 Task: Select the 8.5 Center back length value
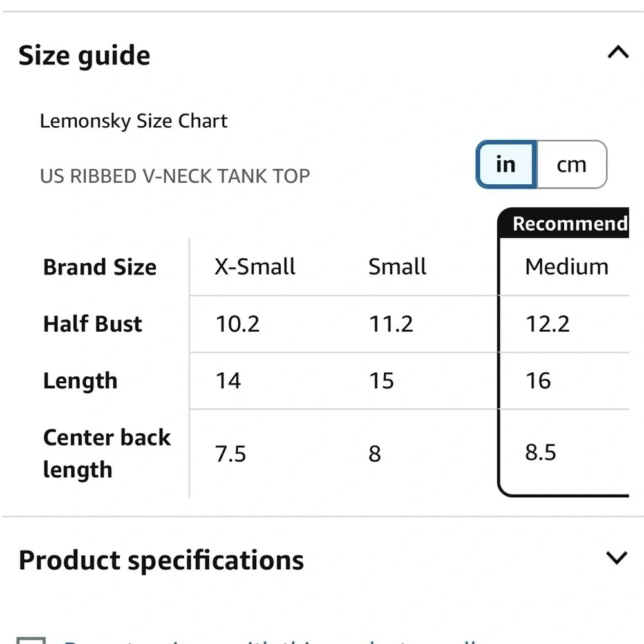click(x=540, y=453)
